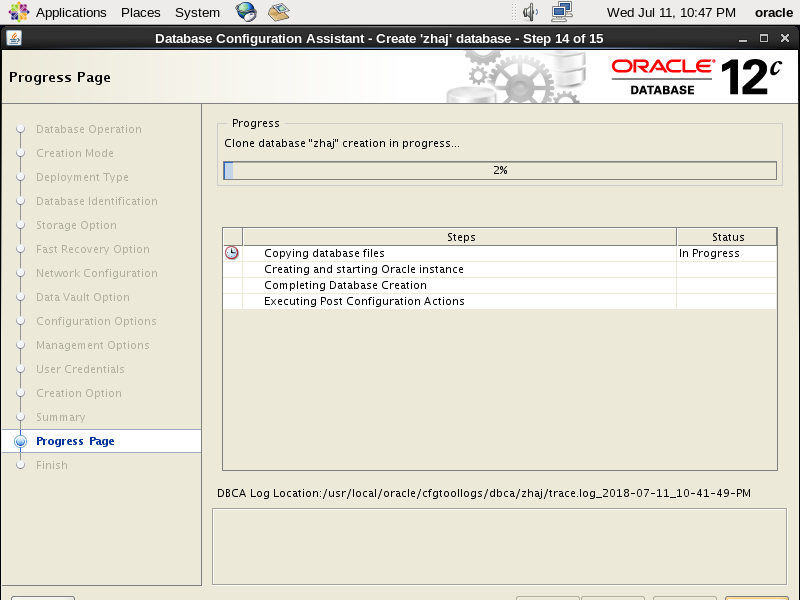Click the Clone database creation in progress message
Screen dimensions: 800x600
tap(342, 143)
